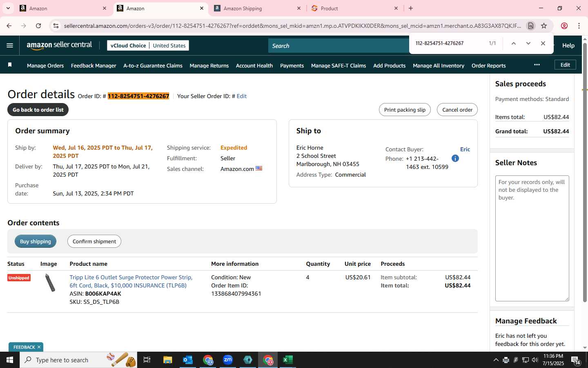Open Manage Orders in the navigation bar
Screen dimensions: 588x368
pyautogui.click(x=45, y=65)
